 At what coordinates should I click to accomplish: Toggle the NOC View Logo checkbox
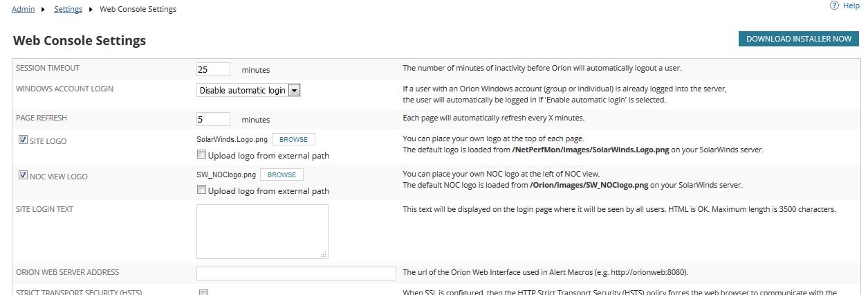point(23,175)
